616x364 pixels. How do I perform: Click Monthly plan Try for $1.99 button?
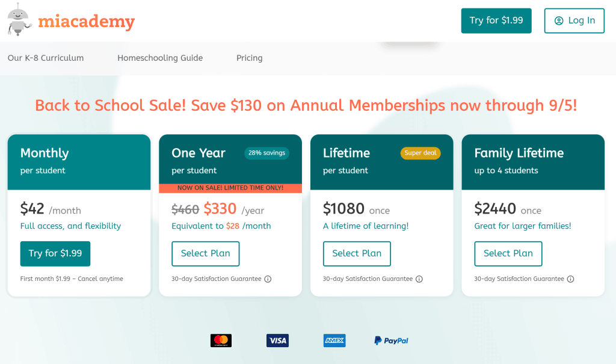point(55,253)
